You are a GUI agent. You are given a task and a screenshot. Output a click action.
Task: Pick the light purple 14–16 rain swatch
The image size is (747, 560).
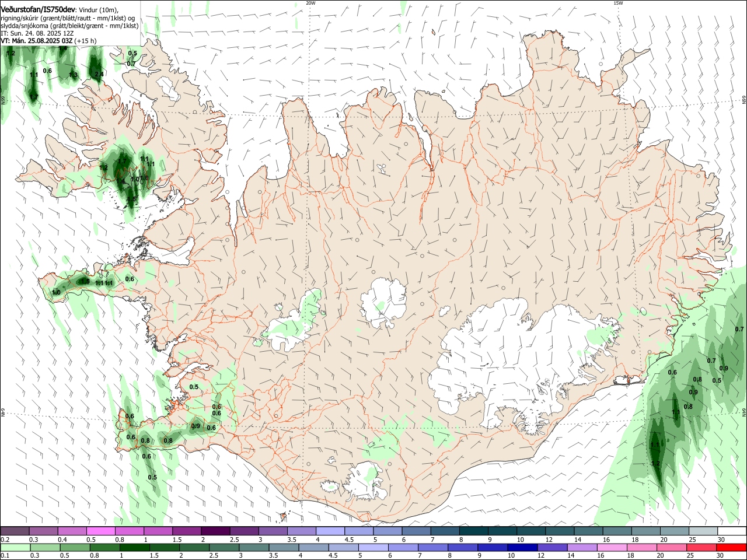coord(581,548)
